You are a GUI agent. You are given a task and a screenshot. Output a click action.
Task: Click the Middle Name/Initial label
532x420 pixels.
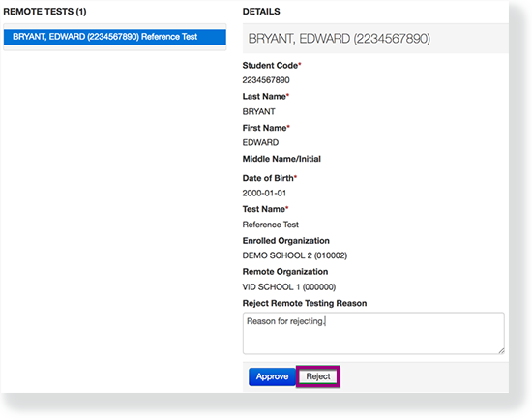(281, 159)
